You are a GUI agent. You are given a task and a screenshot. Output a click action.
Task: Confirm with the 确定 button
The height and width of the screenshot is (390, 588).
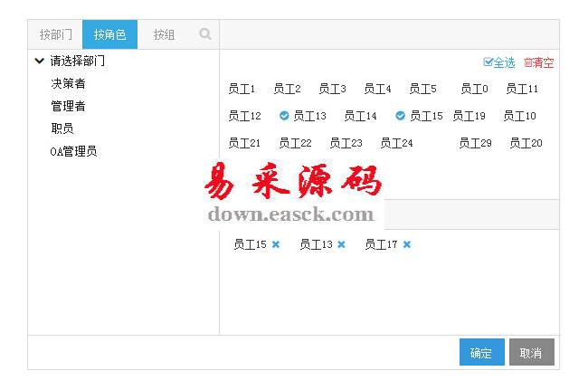[x=482, y=352]
